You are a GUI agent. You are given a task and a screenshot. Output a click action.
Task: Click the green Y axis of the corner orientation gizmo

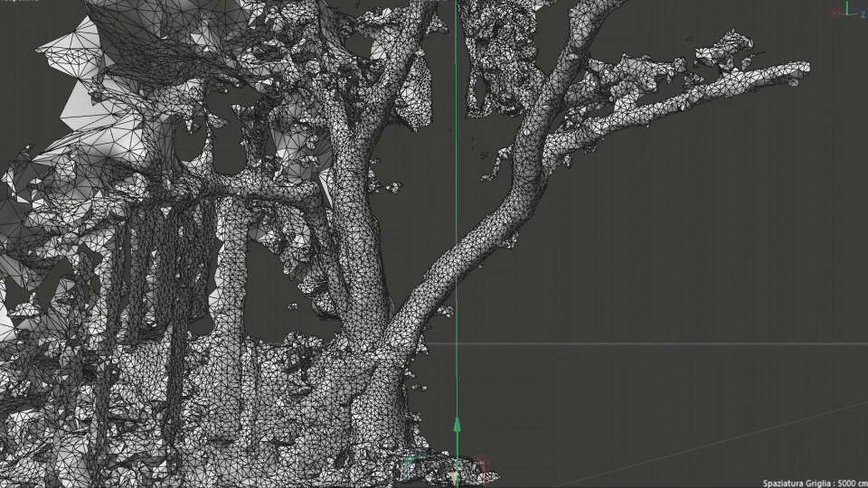pyautogui.click(x=847, y=7)
